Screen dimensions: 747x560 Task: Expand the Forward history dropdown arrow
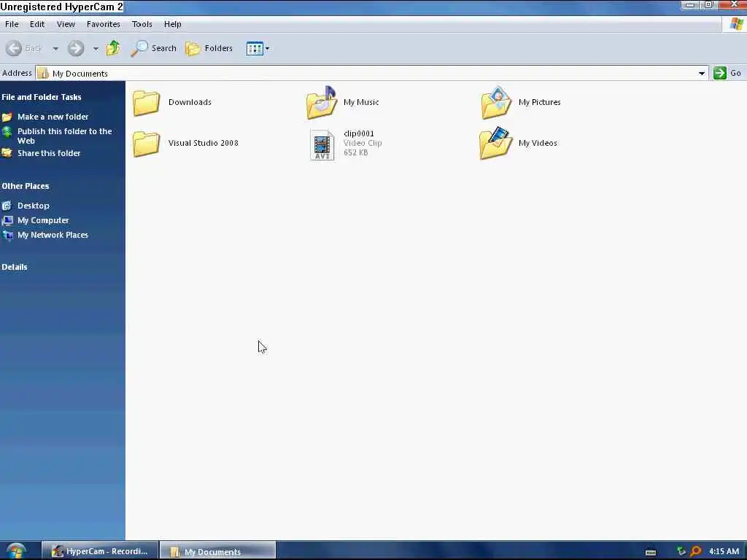click(x=96, y=49)
